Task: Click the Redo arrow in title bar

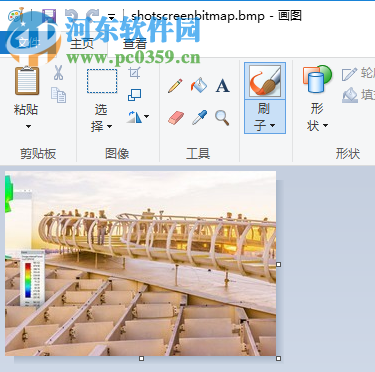Action: (92, 16)
